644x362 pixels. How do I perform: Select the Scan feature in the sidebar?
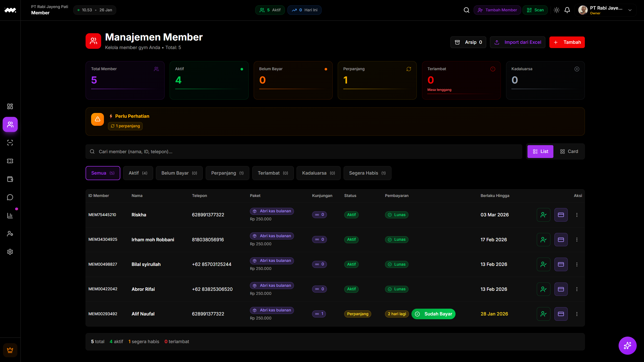(x=10, y=142)
